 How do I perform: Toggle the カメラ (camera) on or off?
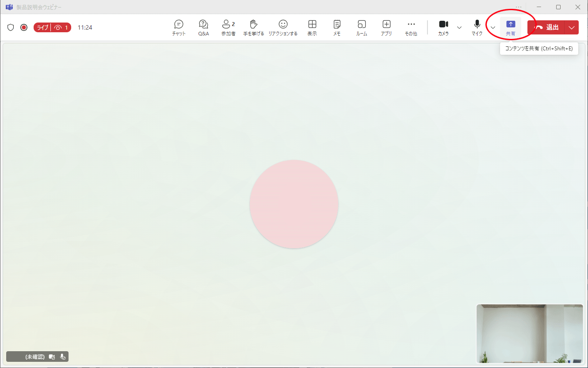pos(443,27)
